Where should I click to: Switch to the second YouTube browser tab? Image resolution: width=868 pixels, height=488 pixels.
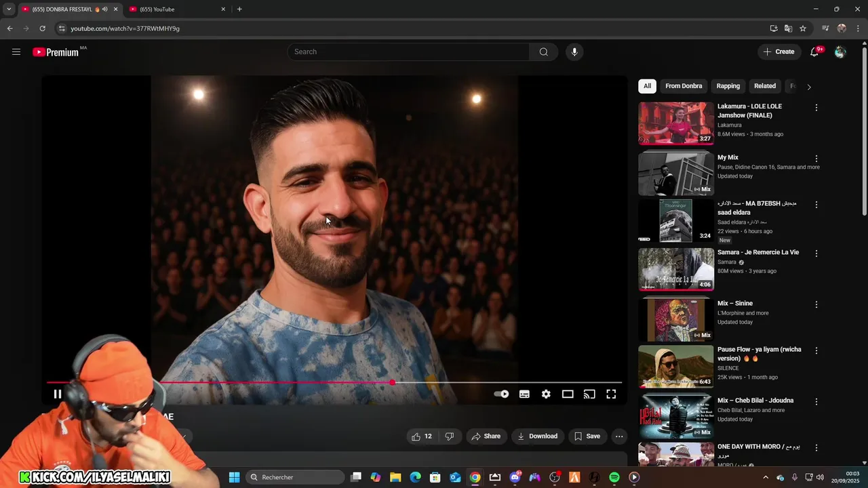[176, 9]
